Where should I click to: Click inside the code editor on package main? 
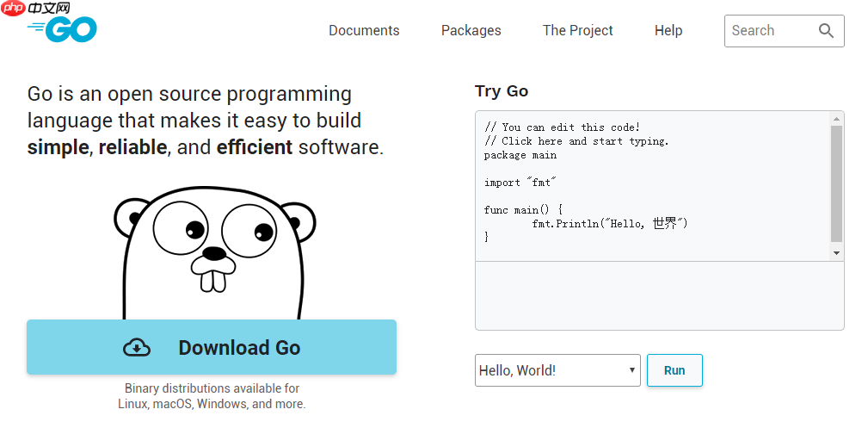point(520,155)
